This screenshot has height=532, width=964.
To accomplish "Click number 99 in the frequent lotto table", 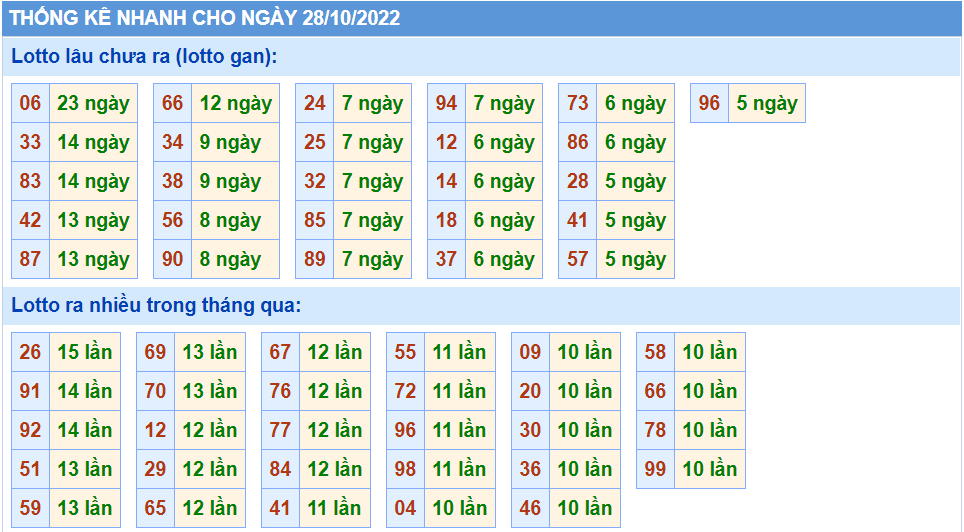I will point(656,469).
